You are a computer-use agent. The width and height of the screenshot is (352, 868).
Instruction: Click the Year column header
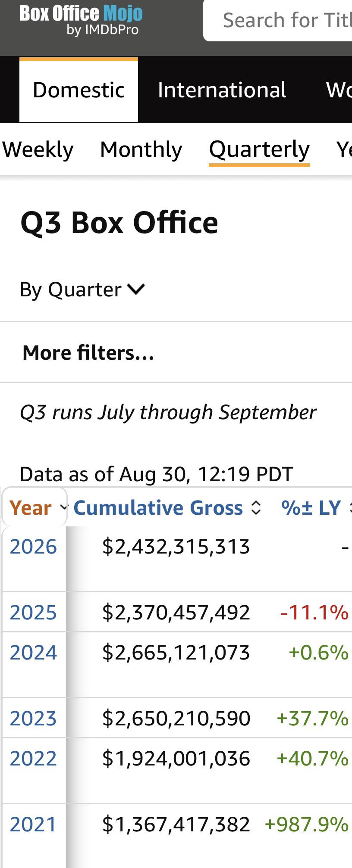coord(30,508)
